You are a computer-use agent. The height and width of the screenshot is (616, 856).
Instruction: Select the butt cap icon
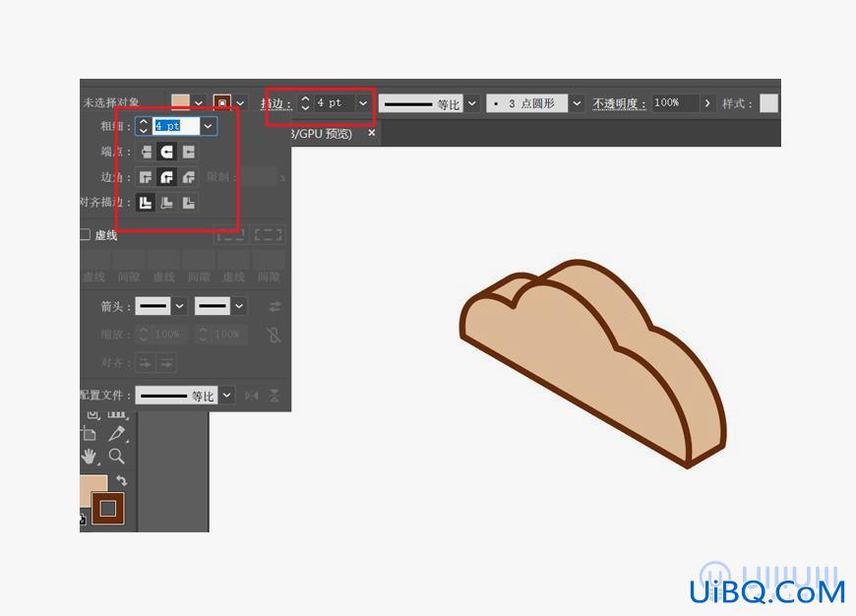coord(146,152)
